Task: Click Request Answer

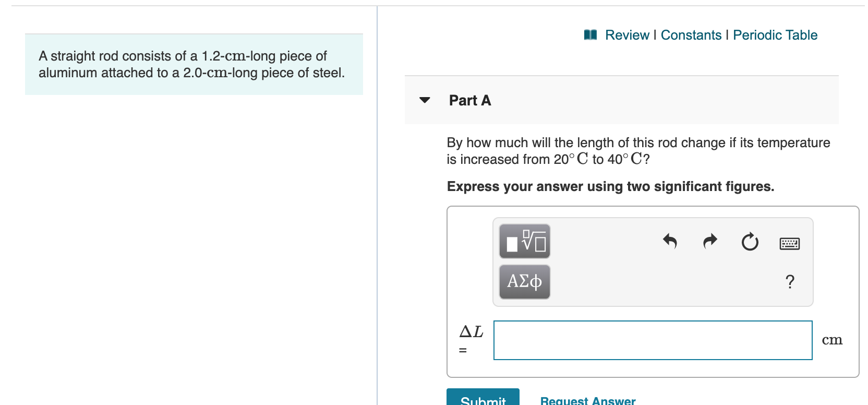Action: 588,401
